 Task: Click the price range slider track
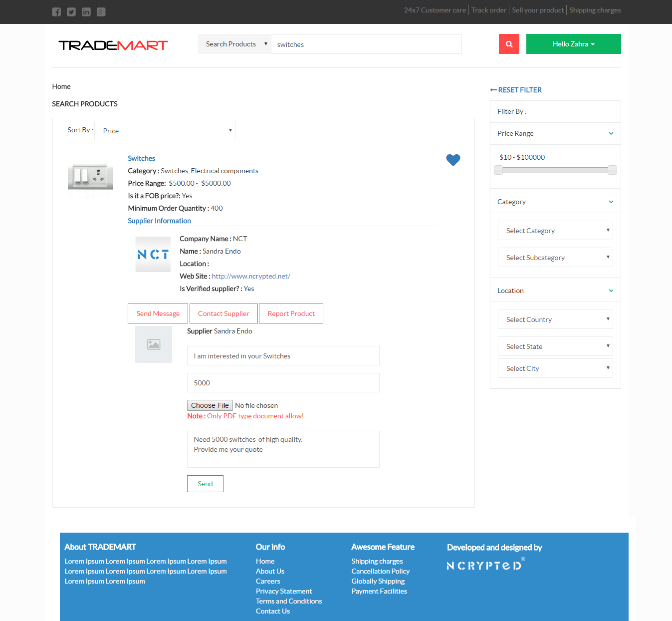click(555, 170)
